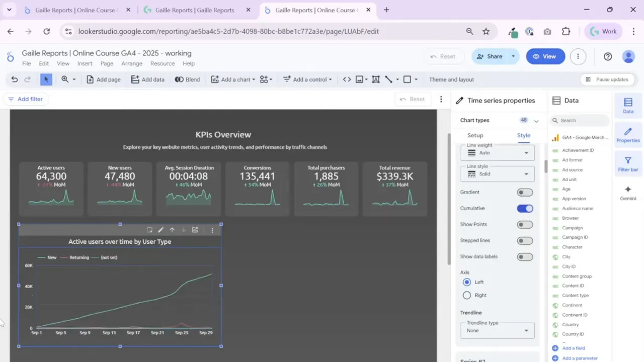This screenshot has height=362, width=644.
Task: Open the Filter bar panel
Action: 628,164
